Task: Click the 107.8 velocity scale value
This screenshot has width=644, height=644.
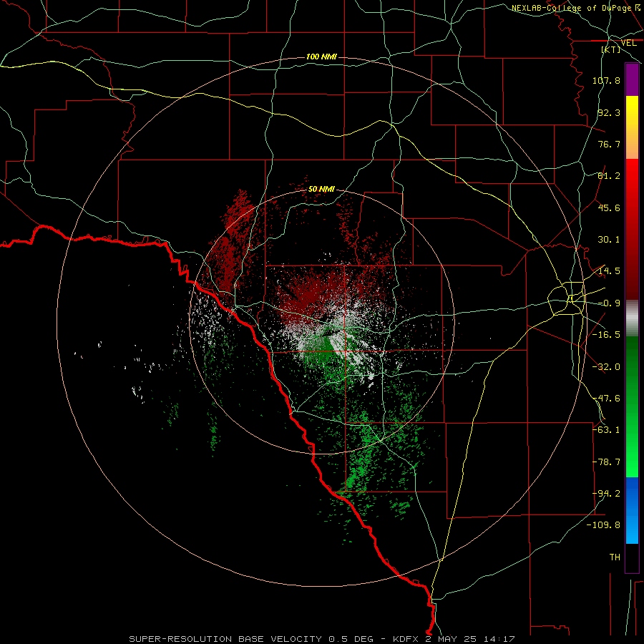Action: (x=606, y=80)
